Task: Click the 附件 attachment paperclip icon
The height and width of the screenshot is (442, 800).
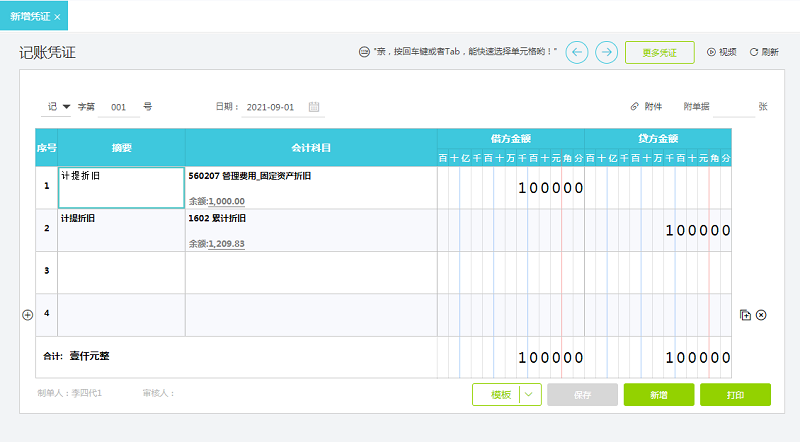Action: pyautogui.click(x=634, y=106)
